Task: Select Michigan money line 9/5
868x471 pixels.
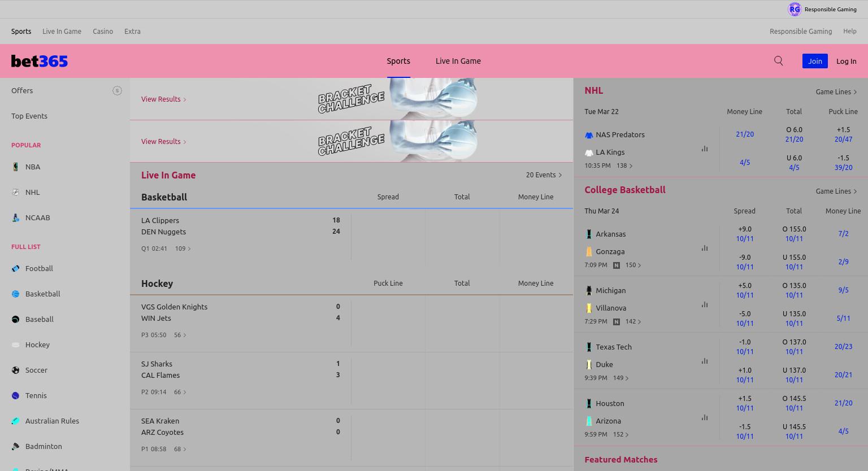Action: pos(843,290)
